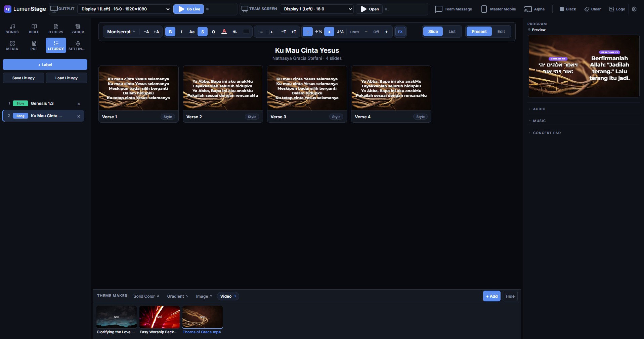644x339 pixels.
Task: Click the Go Live button
Action: tap(188, 9)
